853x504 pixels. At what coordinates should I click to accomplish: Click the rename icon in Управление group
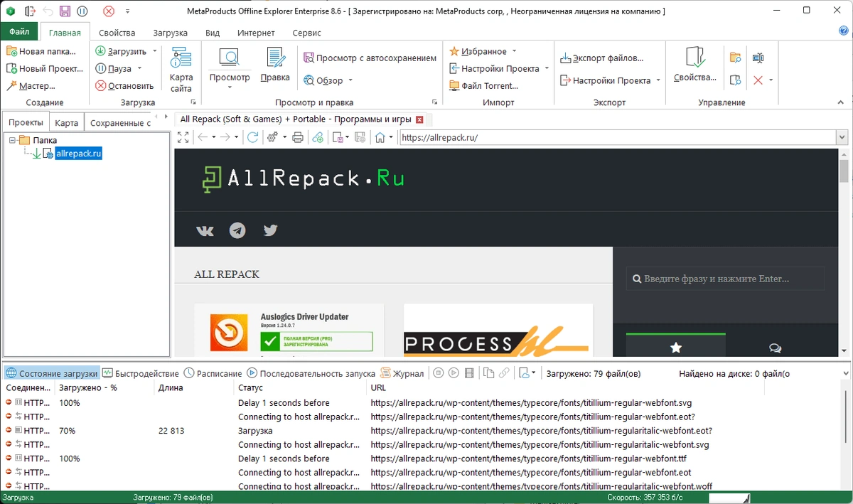point(758,58)
